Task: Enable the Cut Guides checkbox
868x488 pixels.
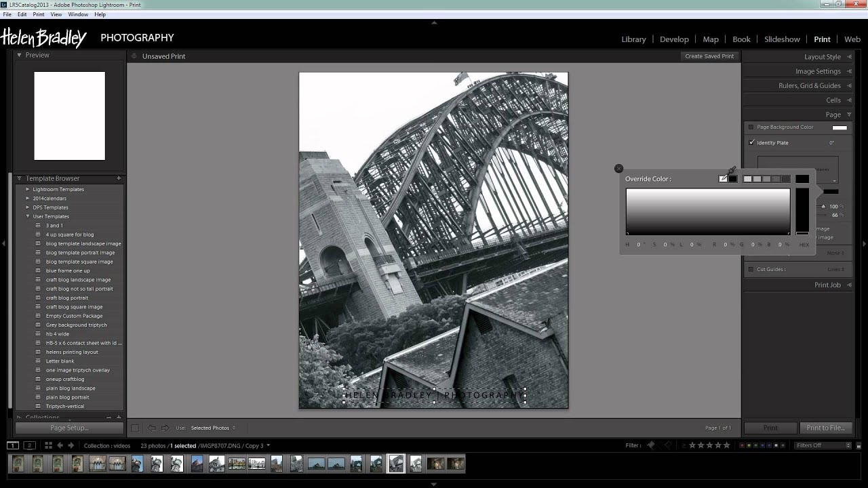Action: click(x=751, y=269)
